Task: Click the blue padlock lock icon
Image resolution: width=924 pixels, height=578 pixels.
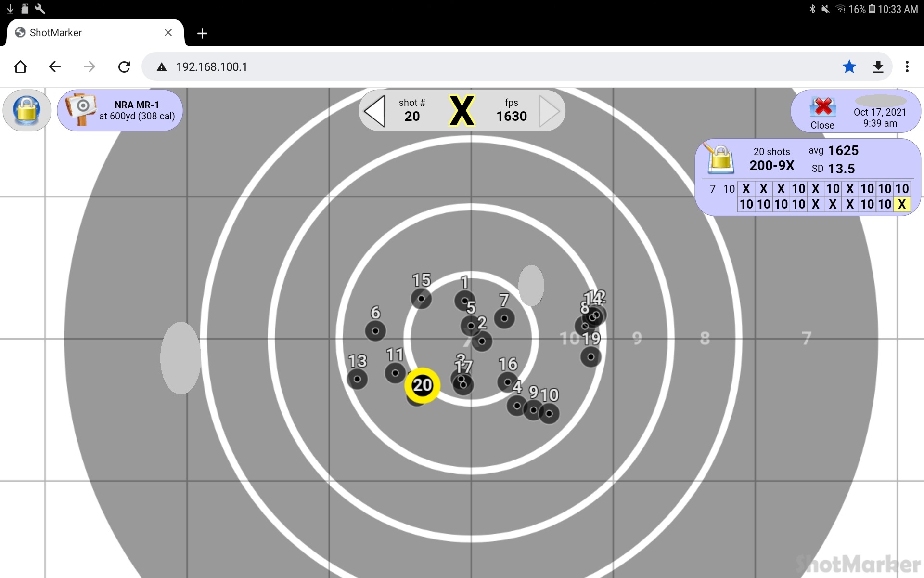Action: (27, 110)
